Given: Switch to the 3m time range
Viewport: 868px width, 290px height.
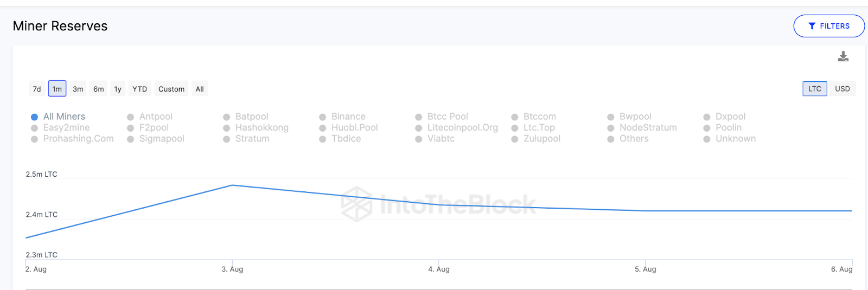Looking at the screenshot, I should (x=78, y=89).
